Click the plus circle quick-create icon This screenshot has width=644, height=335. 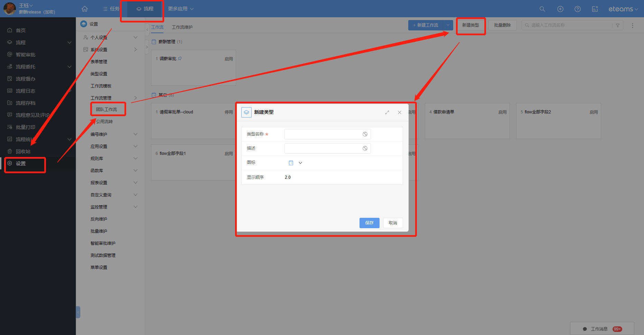point(560,9)
